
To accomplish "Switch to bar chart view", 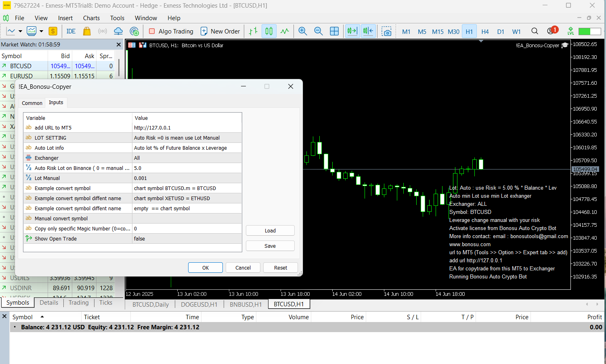I will (x=253, y=31).
